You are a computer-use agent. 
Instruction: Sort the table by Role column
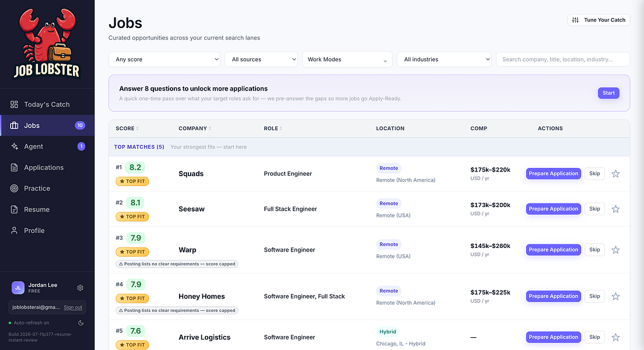pyautogui.click(x=273, y=128)
